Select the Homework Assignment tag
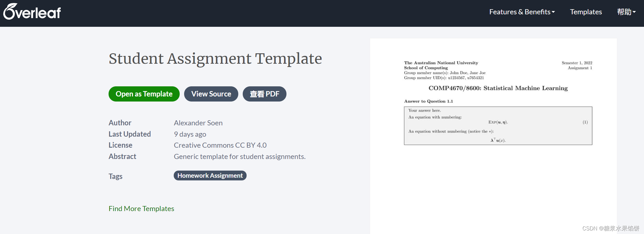The height and width of the screenshot is (234, 644). [210, 175]
